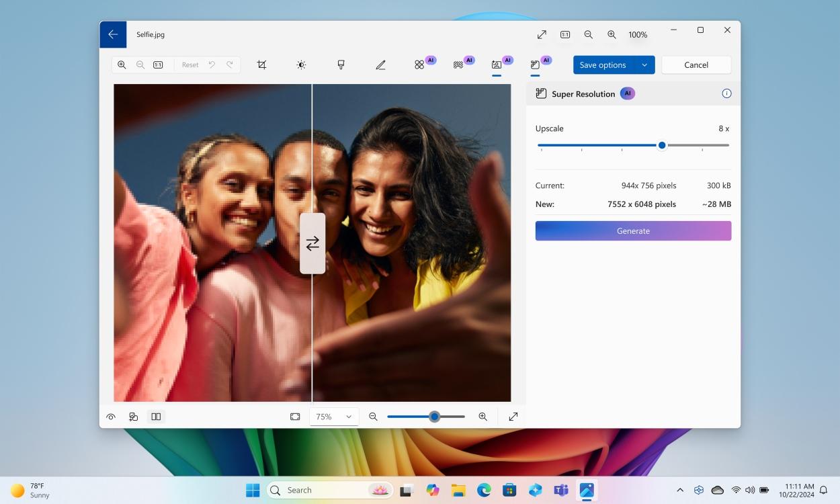Select the Crop tool icon

tap(261, 65)
